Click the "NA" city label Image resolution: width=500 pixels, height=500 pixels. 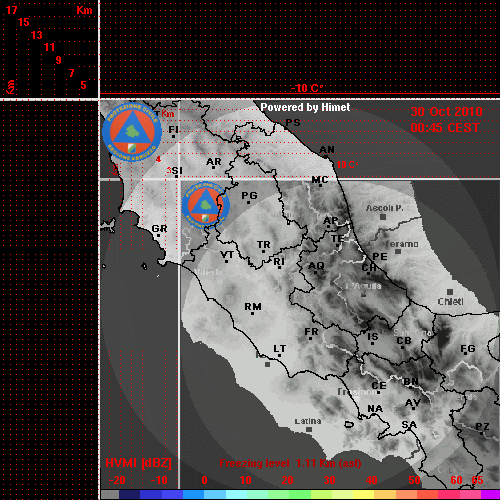[375, 409]
